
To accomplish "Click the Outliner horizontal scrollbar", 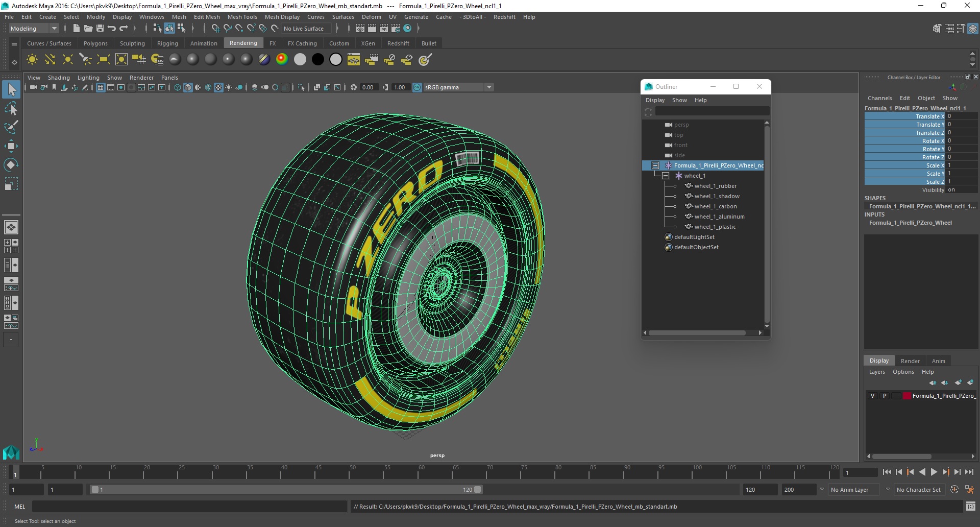I will [697, 333].
